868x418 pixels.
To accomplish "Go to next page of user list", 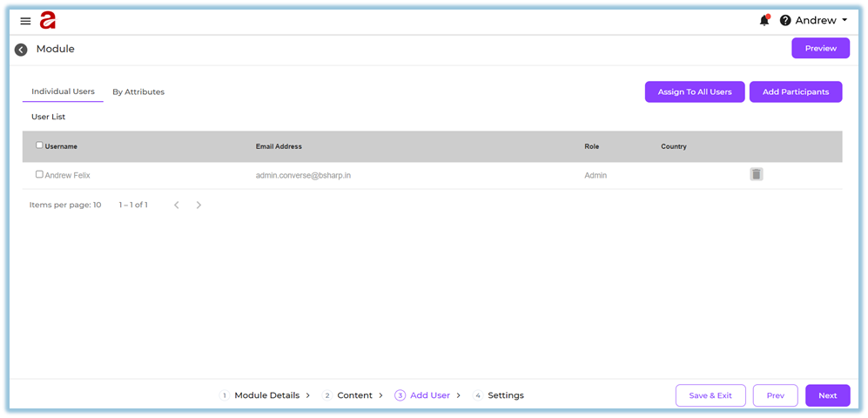I will (x=198, y=205).
